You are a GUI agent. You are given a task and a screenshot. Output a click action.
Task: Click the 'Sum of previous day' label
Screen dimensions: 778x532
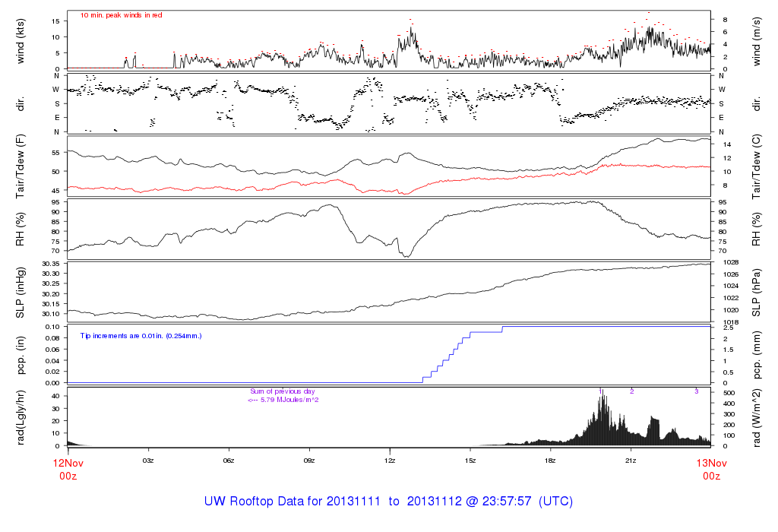283,391
